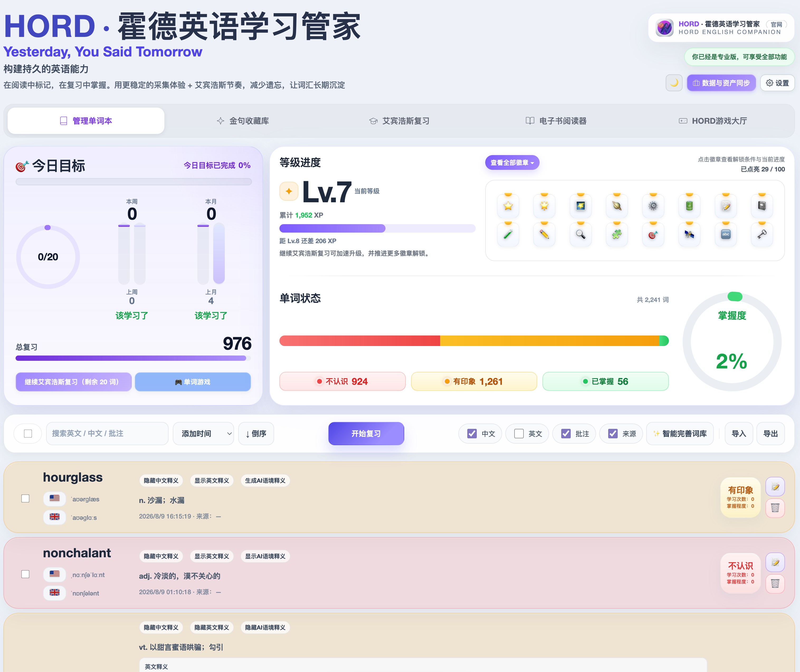This screenshot has width=800, height=672.
Task: Click 生成AI语境释义 for hourglass
Action: click(265, 480)
